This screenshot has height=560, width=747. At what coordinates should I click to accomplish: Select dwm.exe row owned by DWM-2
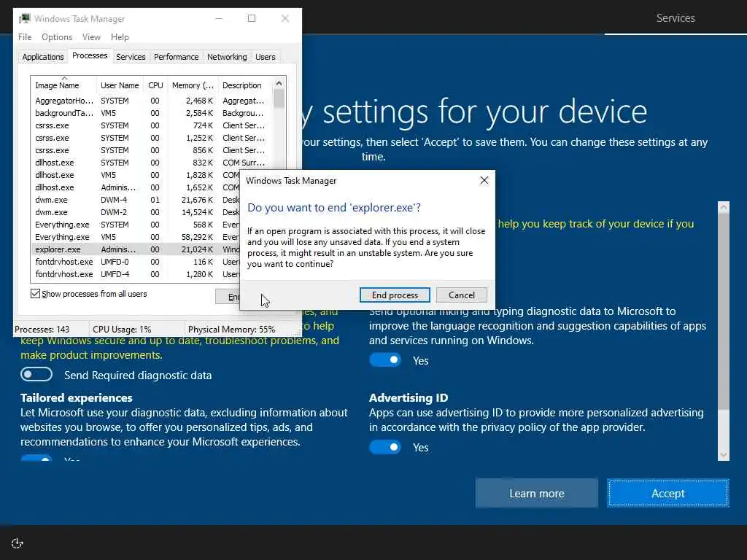[135, 212]
